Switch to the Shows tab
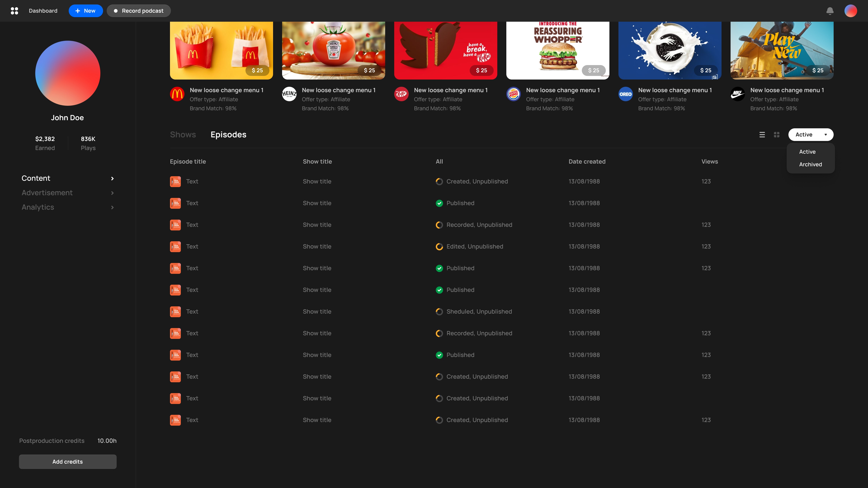This screenshot has width=868, height=488. coord(183,135)
